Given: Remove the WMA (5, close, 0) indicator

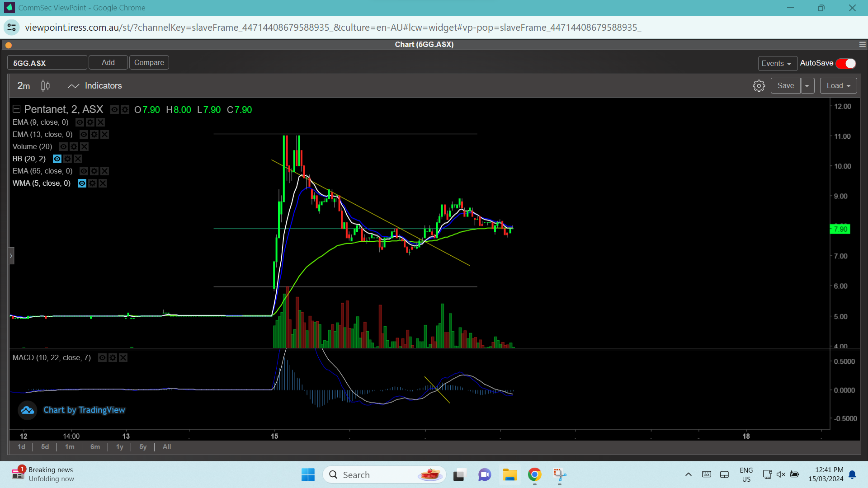Looking at the screenshot, I should click(x=103, y=183).
